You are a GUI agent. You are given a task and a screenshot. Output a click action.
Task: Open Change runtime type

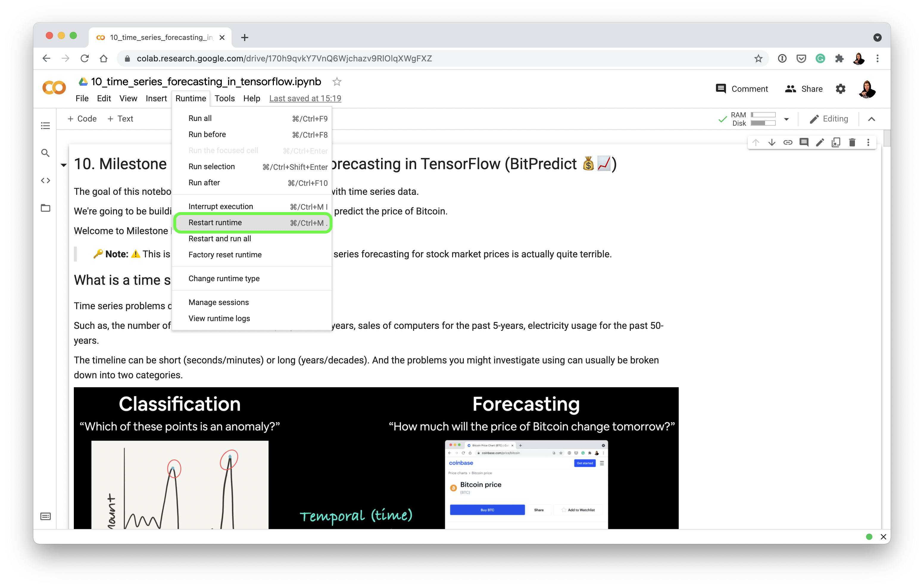tap(252, 279)
